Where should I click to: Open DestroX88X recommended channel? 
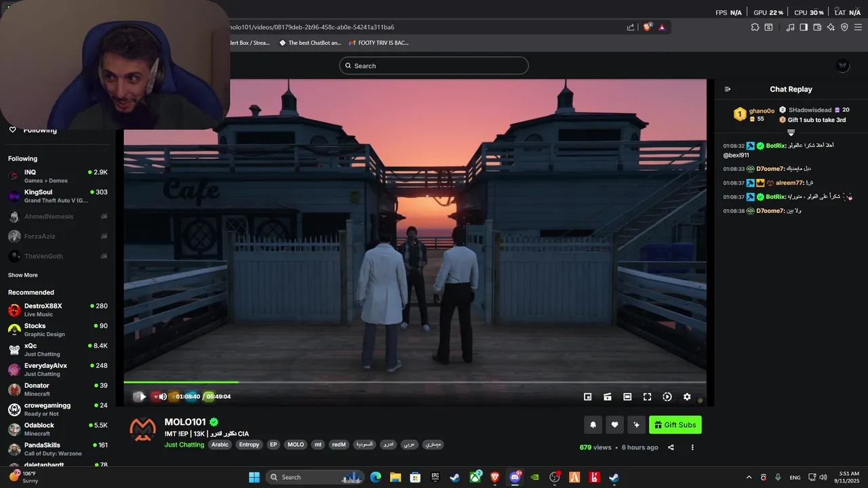[58, 310]
